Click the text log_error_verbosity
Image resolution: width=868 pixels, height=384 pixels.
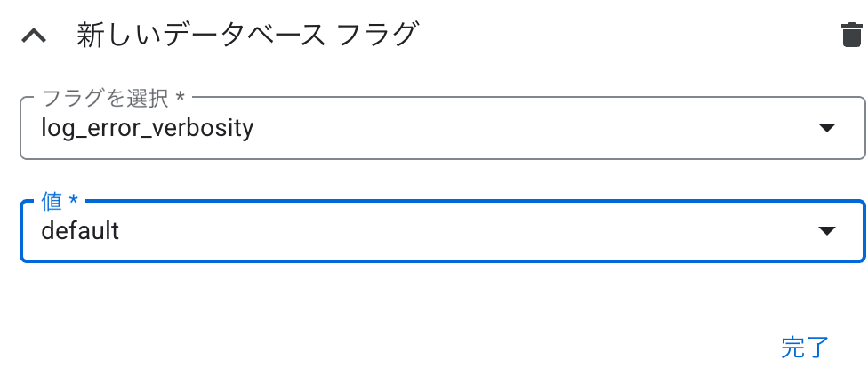tap(148, 128)
